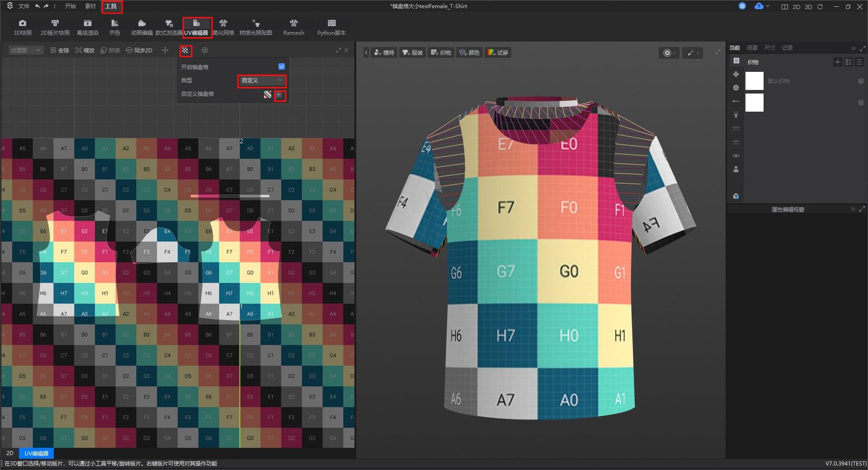Open the 工具 menu tab
Image resolution: width=868 pixels, height=470 pixels.
click(x=111, y=6)
